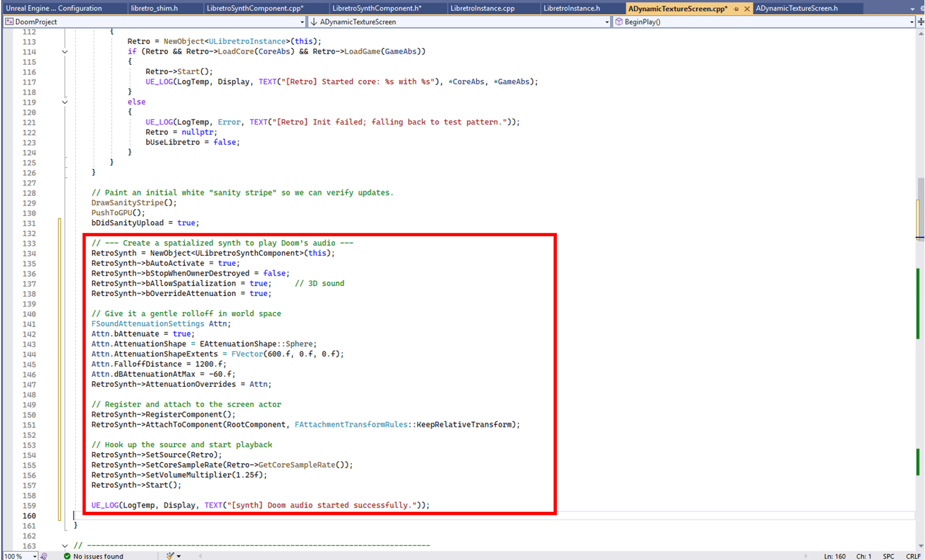The width and height of the screenshot is (925, 560).
Task: Click the scroll right arrow of horizontal scrollbar
Action: (805, 556)
